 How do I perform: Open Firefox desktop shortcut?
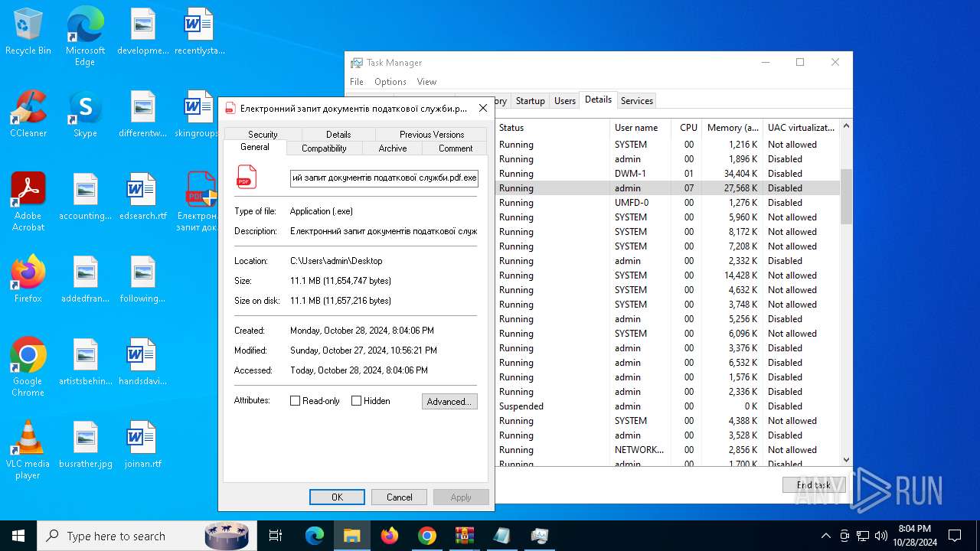tap(28, 279)
